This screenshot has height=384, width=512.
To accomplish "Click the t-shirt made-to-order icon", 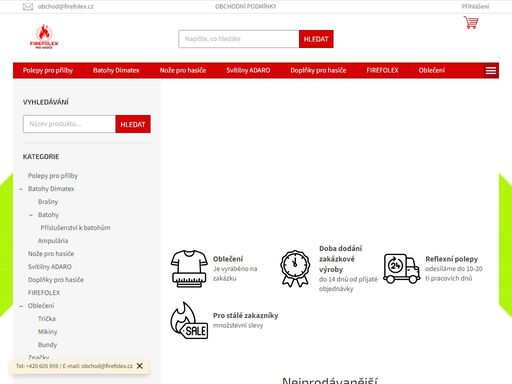I will pyautogui.click(x=189, y=269).
